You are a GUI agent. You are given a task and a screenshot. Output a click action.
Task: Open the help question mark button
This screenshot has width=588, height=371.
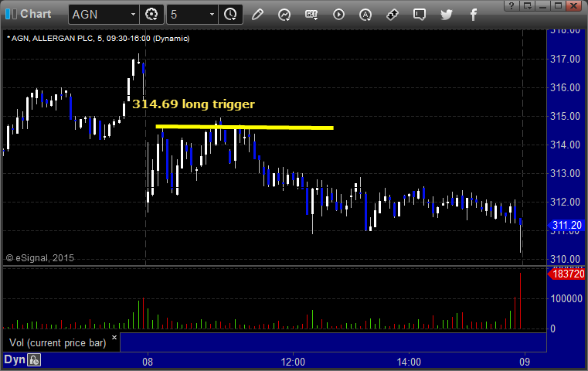(x=512, y=5)
